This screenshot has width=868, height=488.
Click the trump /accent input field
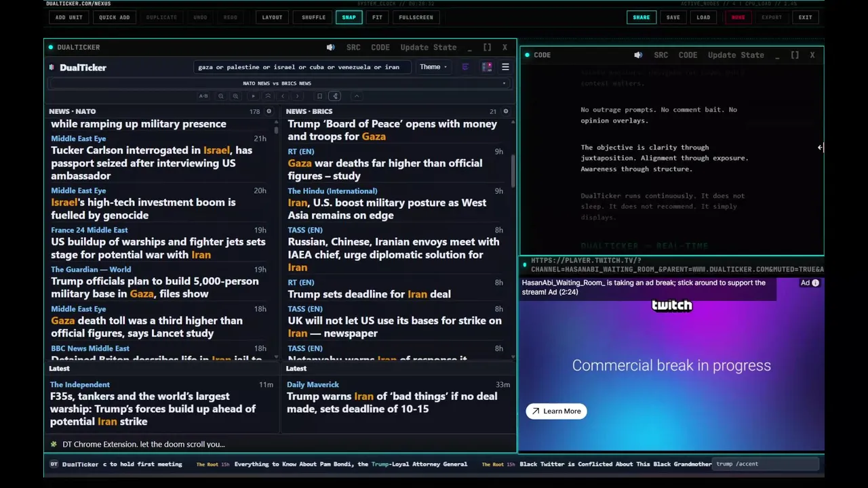coord(766,464)
